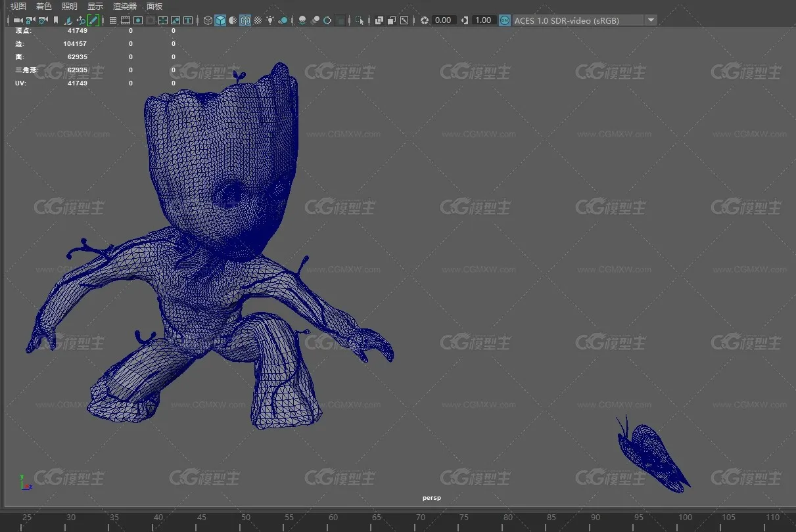Jump to frame 90 on the timeline
796x532 pixels.
pos(595,518)
